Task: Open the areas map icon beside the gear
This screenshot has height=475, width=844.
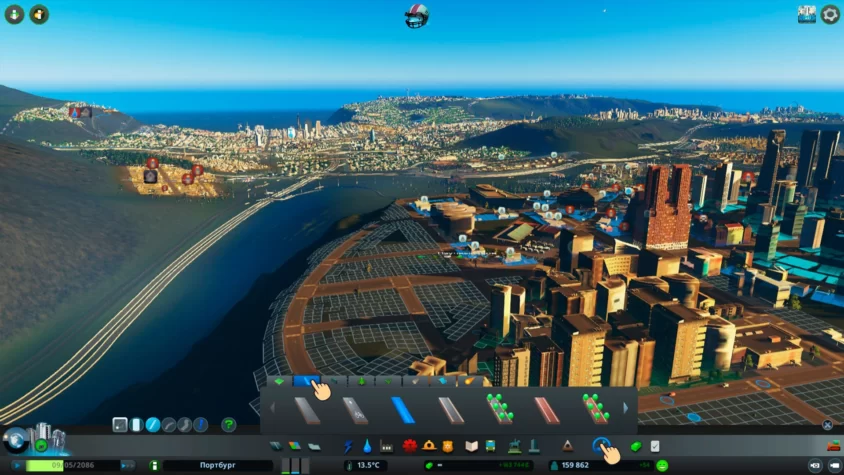Action: (x=807, y=15)
